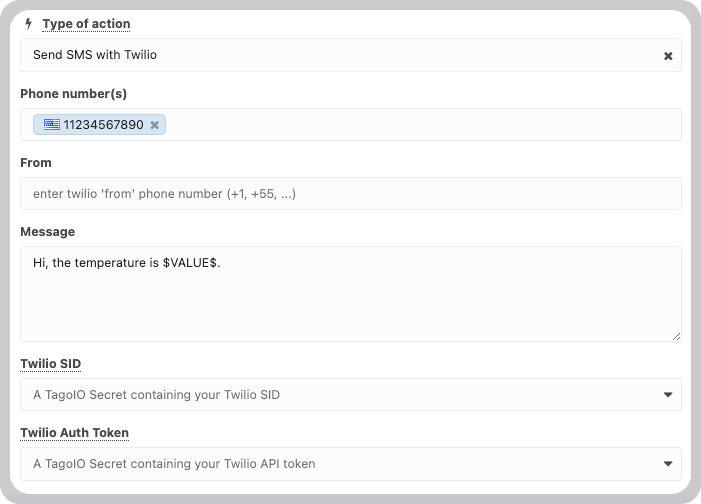
Task: Select the 11234567890 phone number chip
Action: (x=99, y=124)
